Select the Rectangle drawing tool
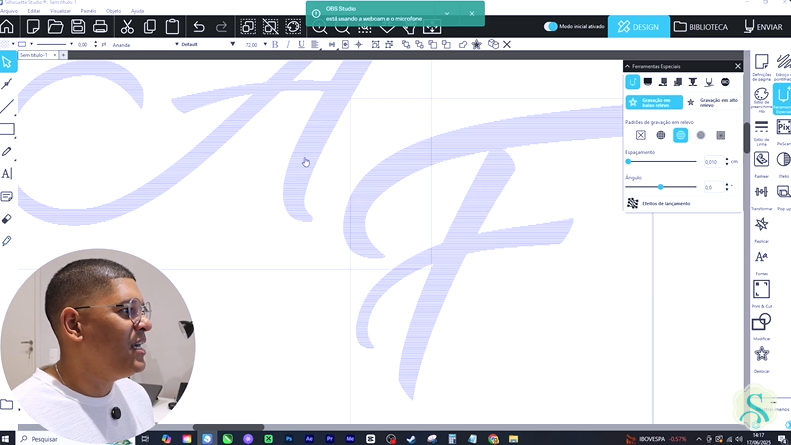This screenshot has width=791, height=445. 7,129
